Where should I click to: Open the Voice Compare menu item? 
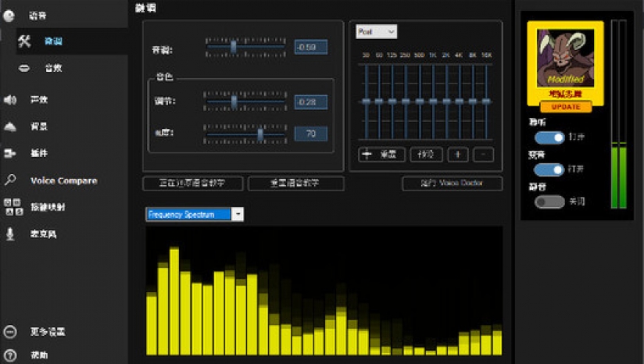point(63,180)
